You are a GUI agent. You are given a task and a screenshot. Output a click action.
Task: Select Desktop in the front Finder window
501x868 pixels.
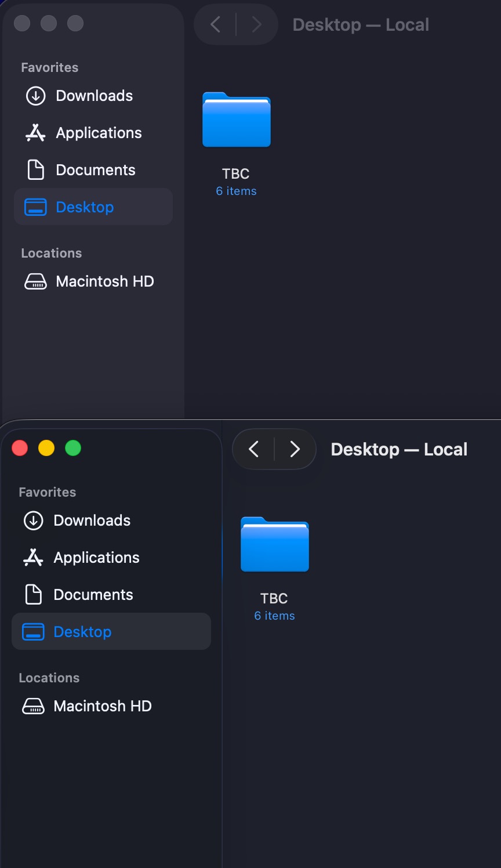[x=111, y=631]
